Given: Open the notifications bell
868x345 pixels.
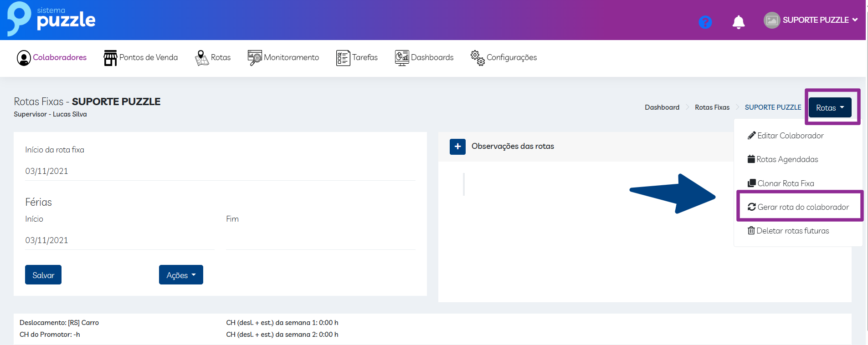Looking at the screenshot, I should pos(738,22).
